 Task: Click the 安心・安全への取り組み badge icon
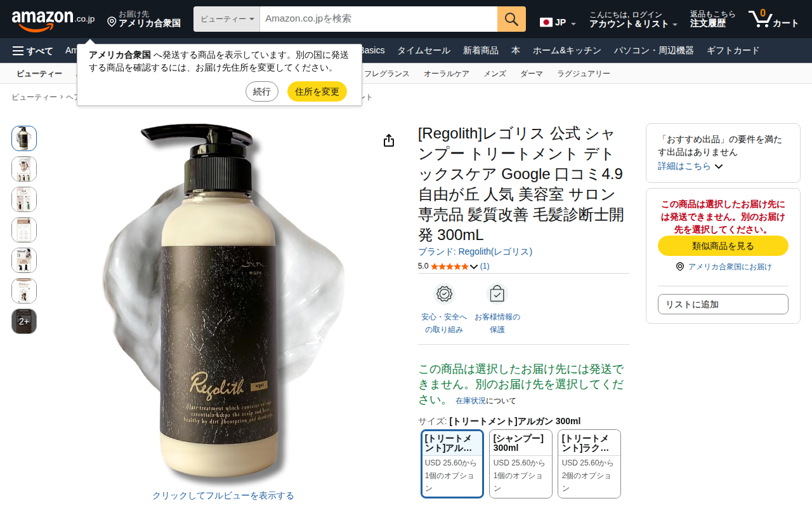pos(444,294)
